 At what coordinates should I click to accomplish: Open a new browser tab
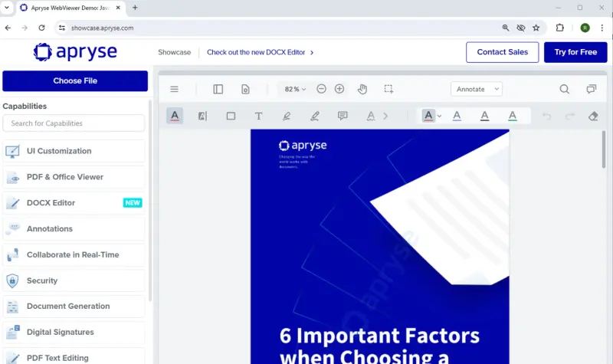pyautogui.click(x=135, y=8)
